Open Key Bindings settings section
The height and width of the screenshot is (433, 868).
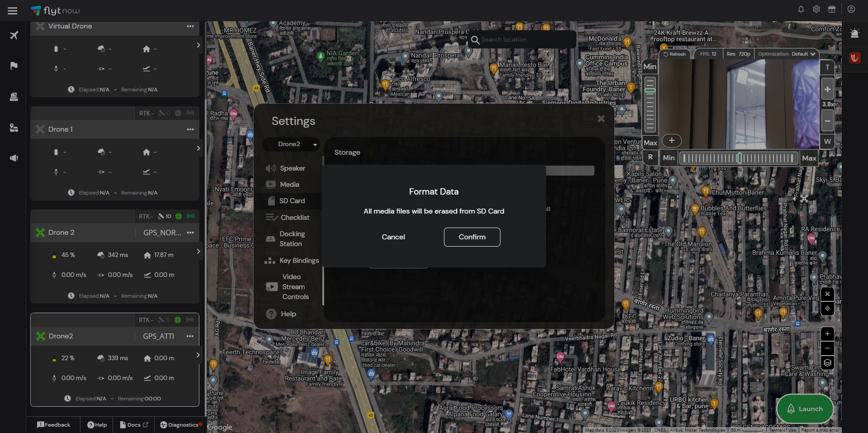click(298, 261)
